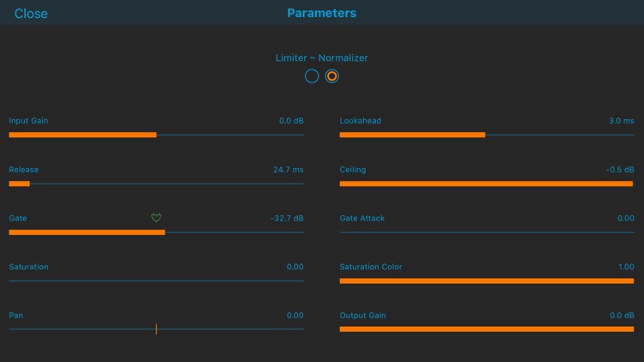Viewport: 644px width, 362px height.
Task: Click the Input Gain 0.0 dB value
Action: pos(291,121)
